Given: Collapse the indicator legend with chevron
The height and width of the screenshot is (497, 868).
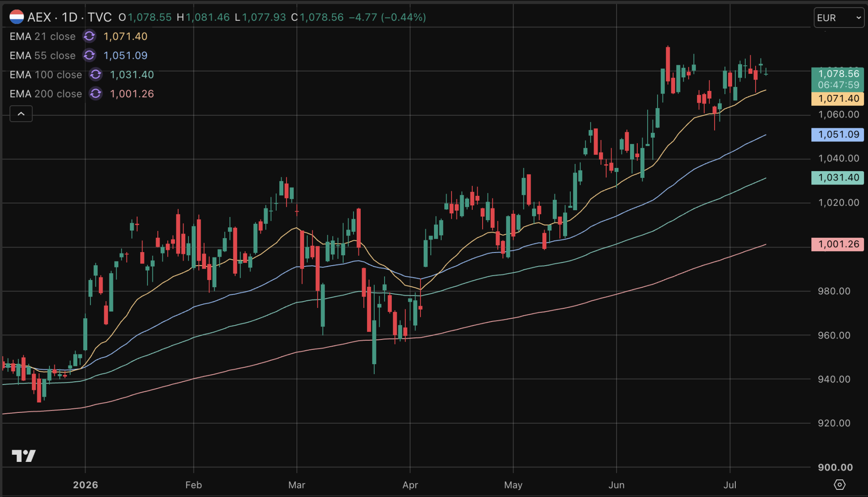Looking at the screenshot, I should (x=21, y=114).
